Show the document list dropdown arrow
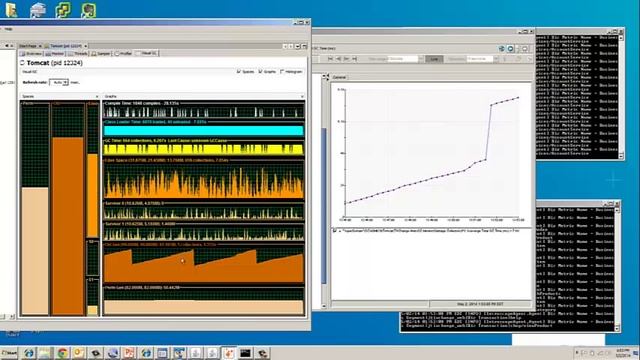The width and height of the screenshot is (640, 360). 298,47
